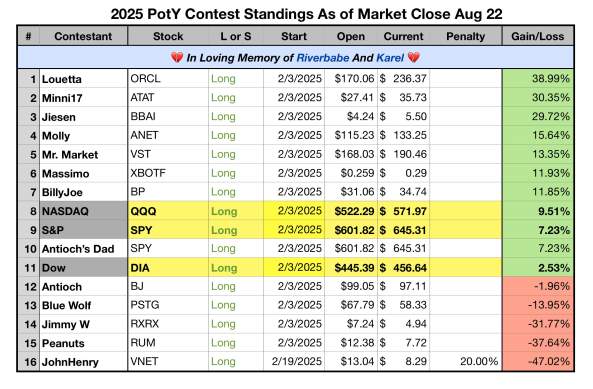Click the broken heart before In Loving Memory
593x389 pixels.
point(177,58)
